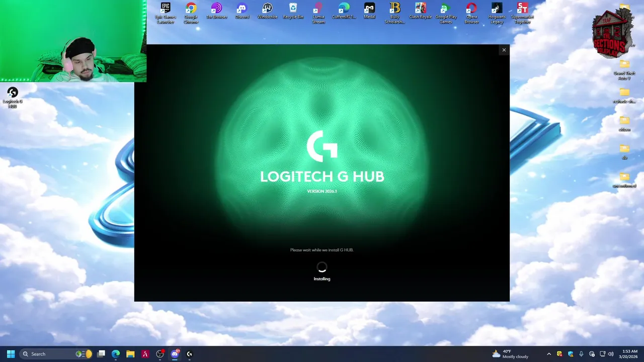Select Tor Browser desktop icon

tap(216, 11)
